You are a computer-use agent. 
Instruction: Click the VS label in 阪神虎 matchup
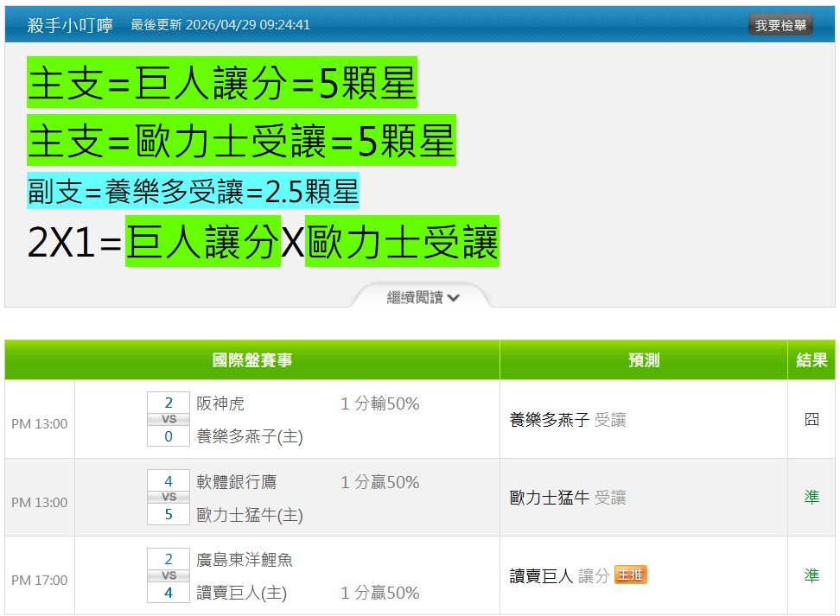pyautogui.click(x=169, y=419)
